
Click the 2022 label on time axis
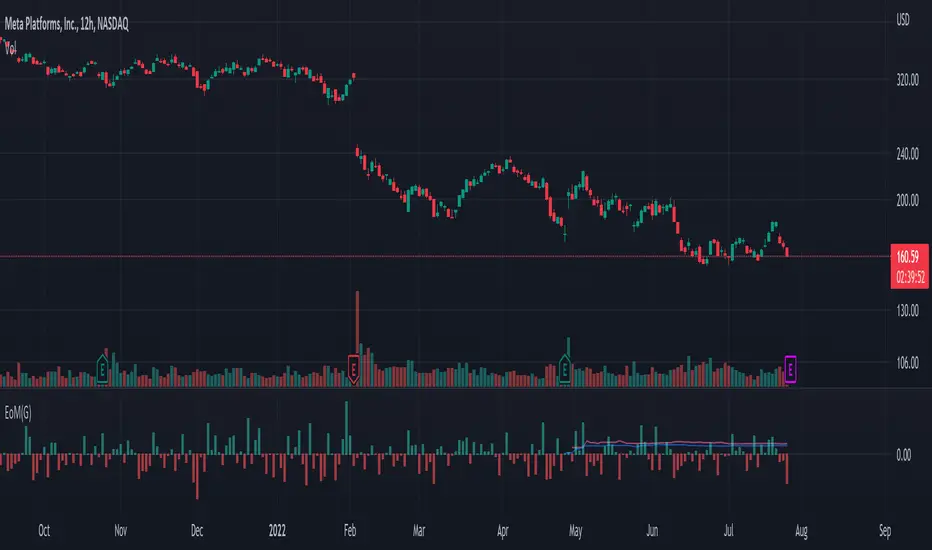tap(277, 530)
